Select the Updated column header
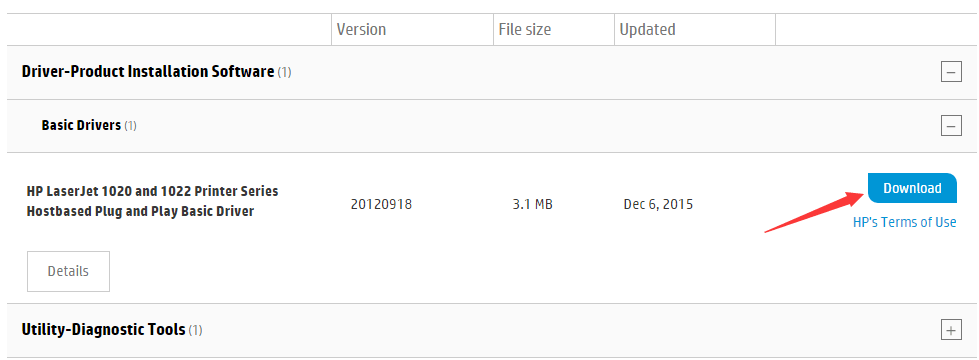Image resolution: width=979 pixels, height=360 pixels. click(647, 29)
